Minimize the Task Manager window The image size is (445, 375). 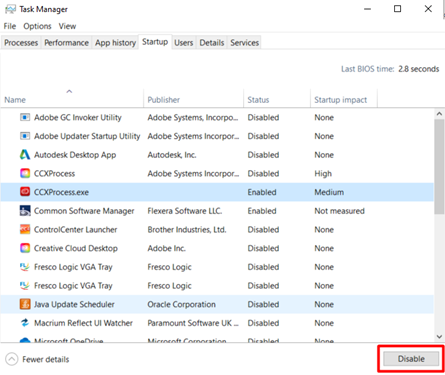click(x=367, y=9)
